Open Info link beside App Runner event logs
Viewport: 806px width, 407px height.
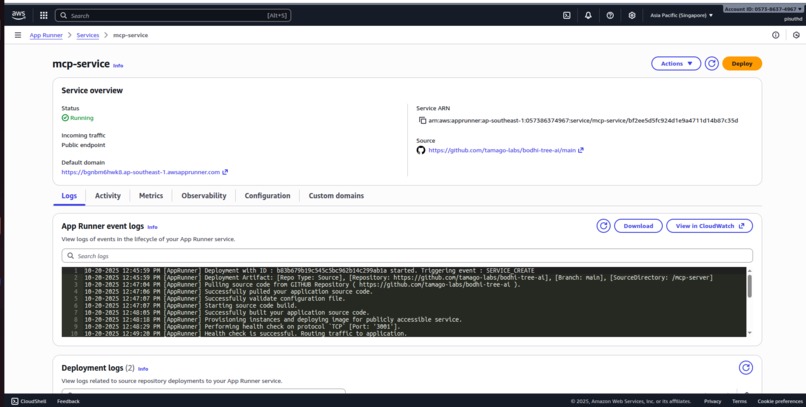click(153, 227)
